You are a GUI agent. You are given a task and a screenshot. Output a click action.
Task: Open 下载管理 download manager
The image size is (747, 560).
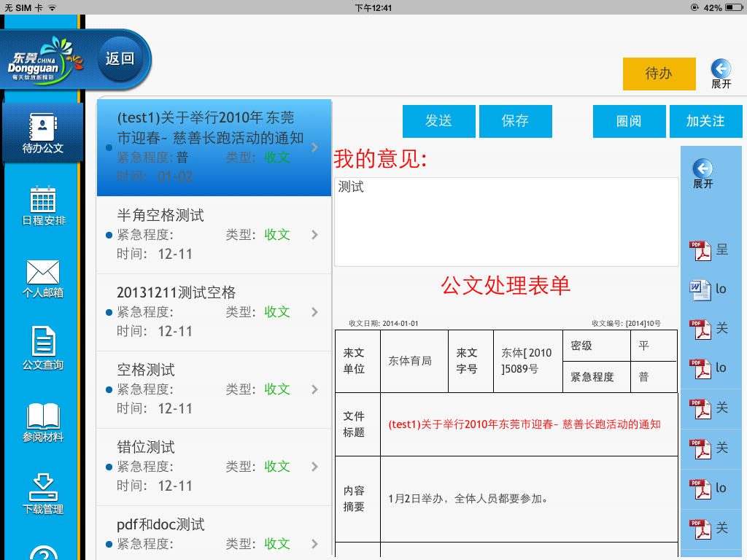click(x=43, y=494)
